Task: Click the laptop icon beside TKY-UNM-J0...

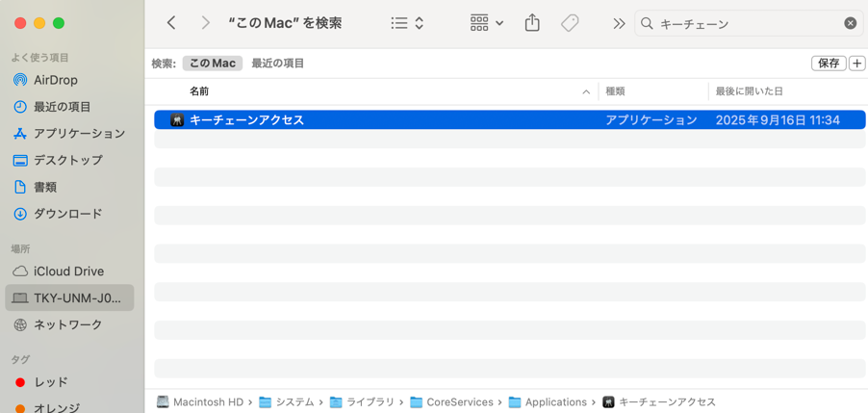Action: [20, 297]
